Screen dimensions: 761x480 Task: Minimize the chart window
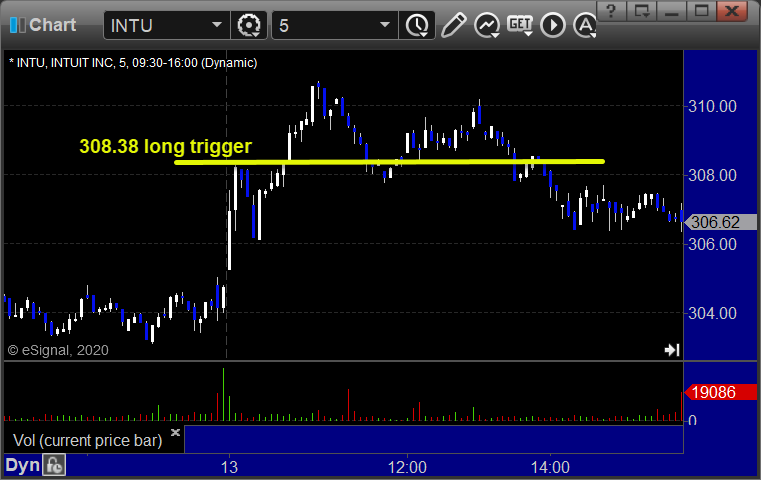672,11
